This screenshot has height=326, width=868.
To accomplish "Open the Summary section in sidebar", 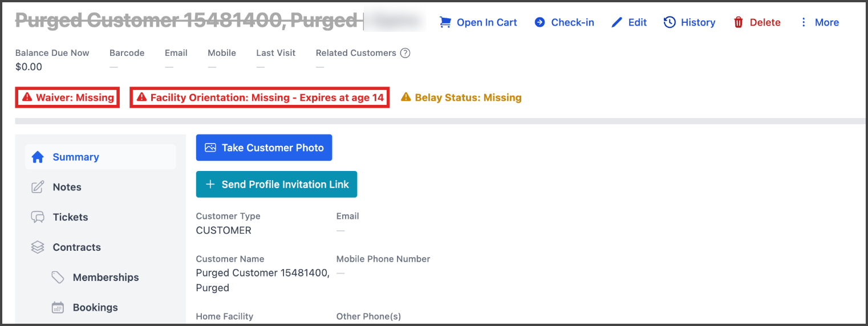I will (76, 157).
